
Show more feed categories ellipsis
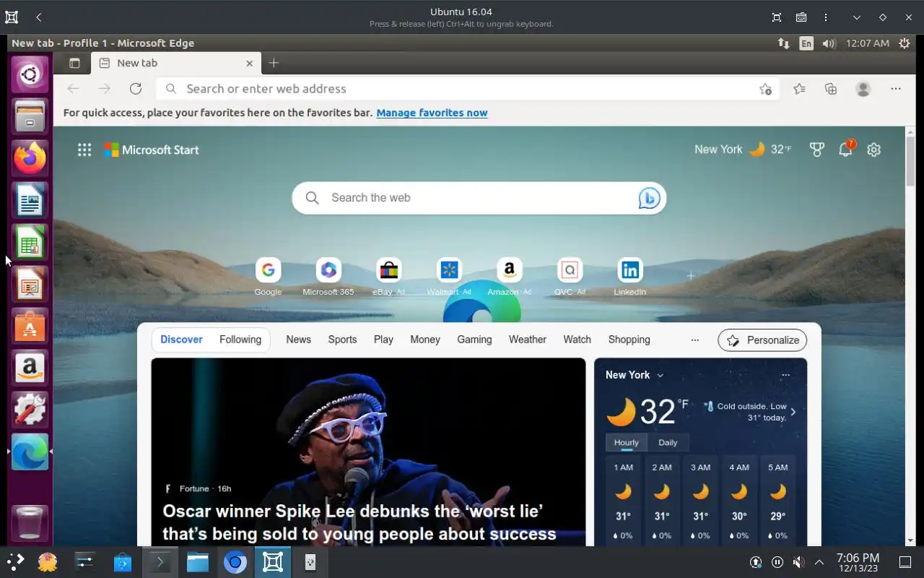[694, 340]
